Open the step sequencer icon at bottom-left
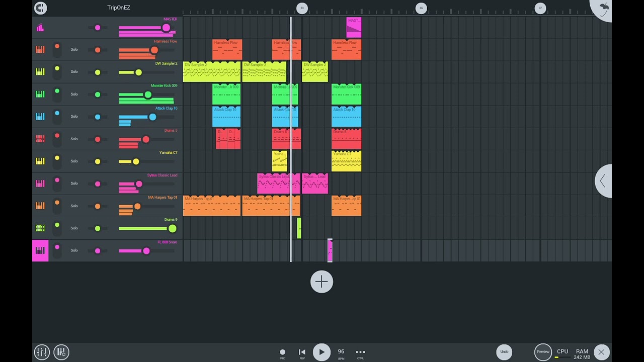644x362 pixels. pos(61,352)
